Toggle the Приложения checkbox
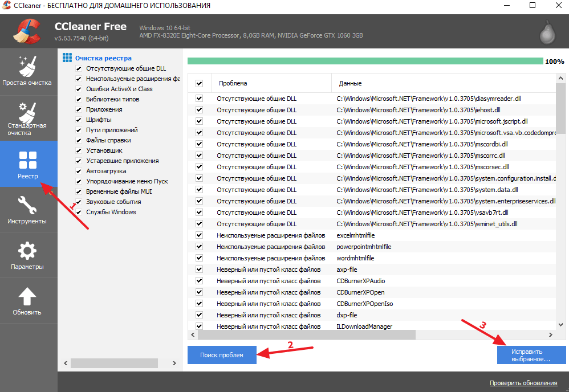The image size is (569, 392). point(79,109)
